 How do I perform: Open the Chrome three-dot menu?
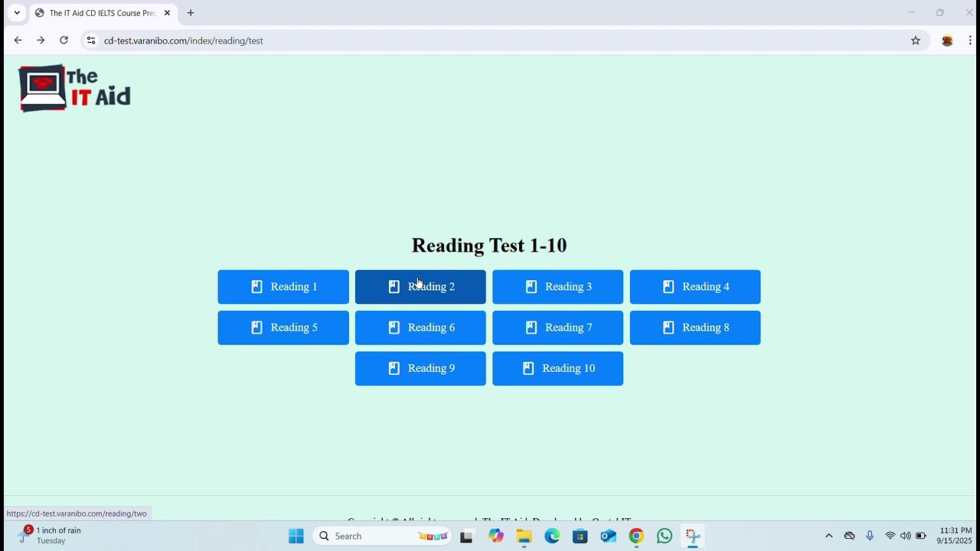tap(970, 41)
